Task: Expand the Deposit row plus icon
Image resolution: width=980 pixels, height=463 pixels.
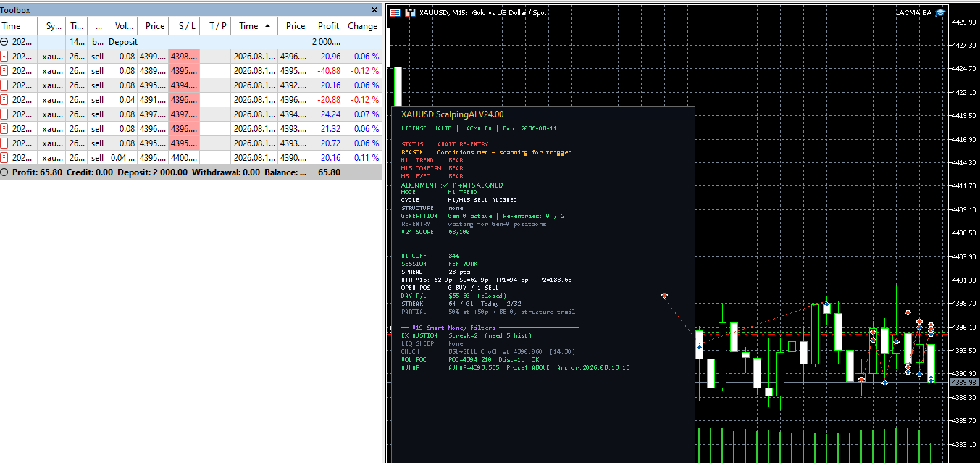Action: (x=4, y=42)
